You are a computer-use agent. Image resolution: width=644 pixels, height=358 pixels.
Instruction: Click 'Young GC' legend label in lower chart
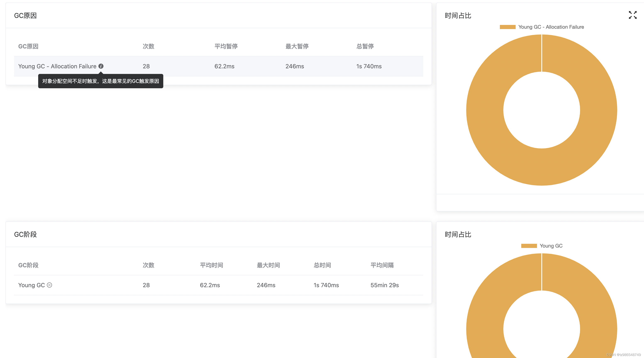click(551, 246)
